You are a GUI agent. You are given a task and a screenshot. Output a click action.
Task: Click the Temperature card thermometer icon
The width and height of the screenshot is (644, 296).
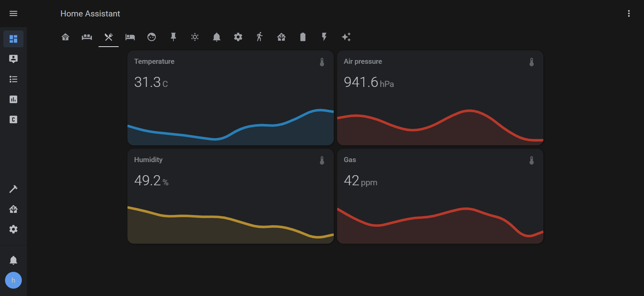click(322, 62)
